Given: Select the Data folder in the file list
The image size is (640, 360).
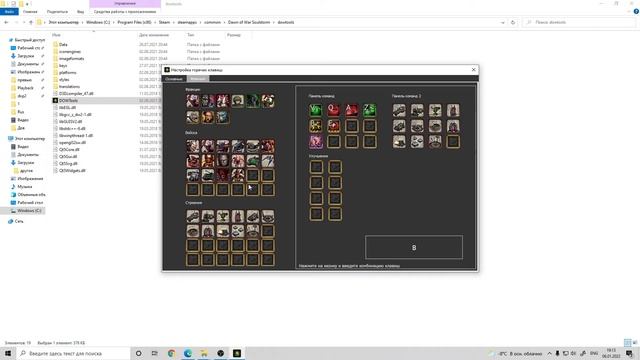Looking at the screenshot, I should pos(63,44).
